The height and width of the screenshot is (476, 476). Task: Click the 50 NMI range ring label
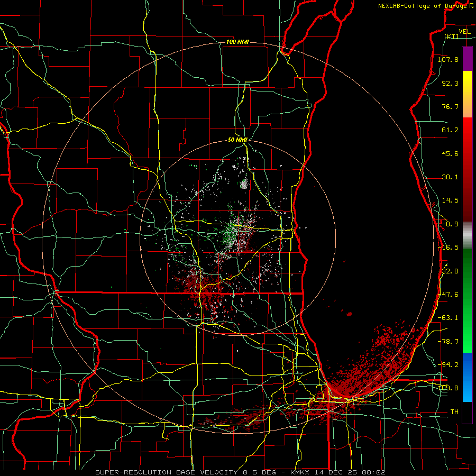[237, 140]
